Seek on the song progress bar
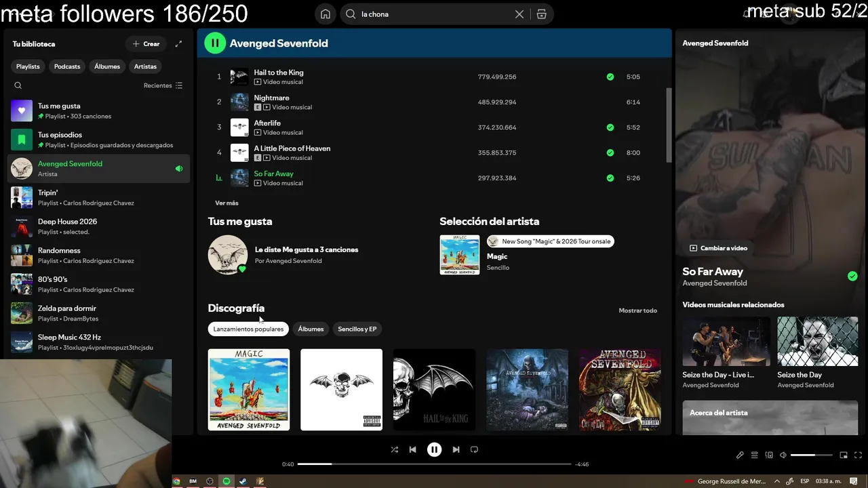 (x=434, y=464)
